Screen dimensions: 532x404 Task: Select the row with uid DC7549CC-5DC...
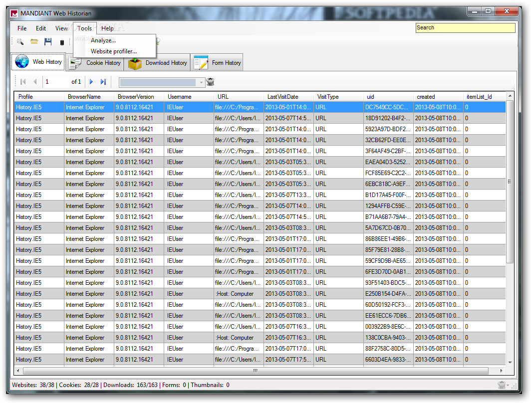pyautogui.click(x=260, y=107)
